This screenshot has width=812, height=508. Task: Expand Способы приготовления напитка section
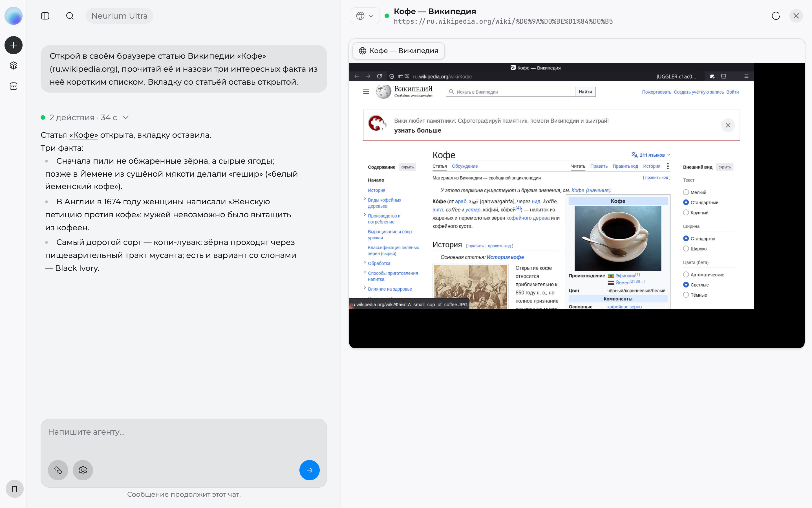(365, 272)
